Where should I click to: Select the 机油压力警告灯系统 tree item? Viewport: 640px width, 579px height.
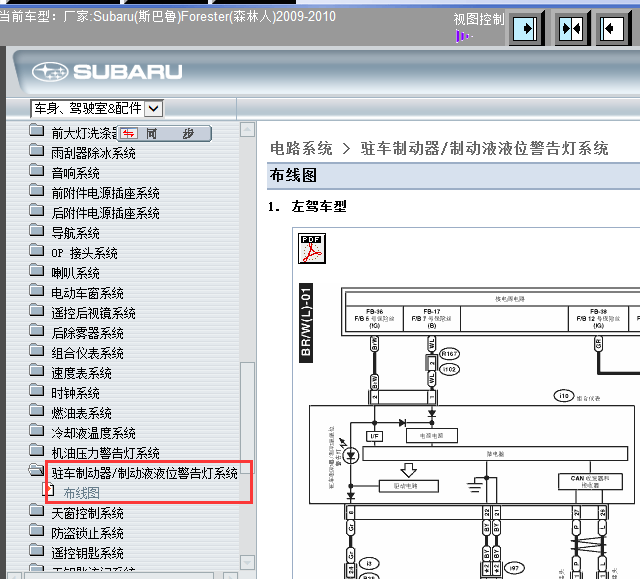105,453
